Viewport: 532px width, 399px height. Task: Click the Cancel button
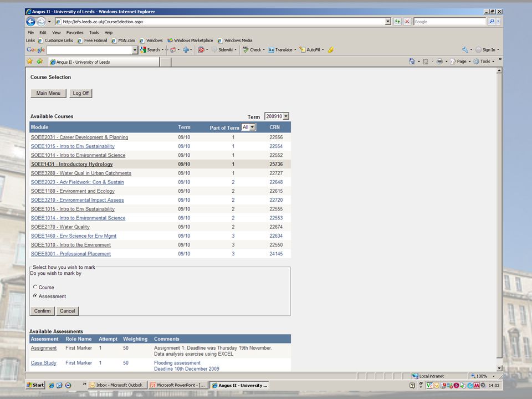[68, 311]
